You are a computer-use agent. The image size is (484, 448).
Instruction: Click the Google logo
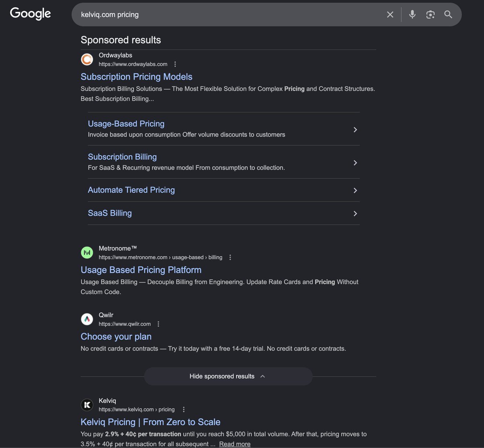point(31,14)
